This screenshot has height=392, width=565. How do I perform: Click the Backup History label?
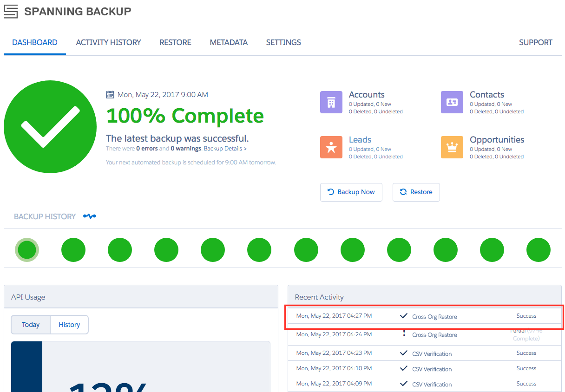pos(45,217)
